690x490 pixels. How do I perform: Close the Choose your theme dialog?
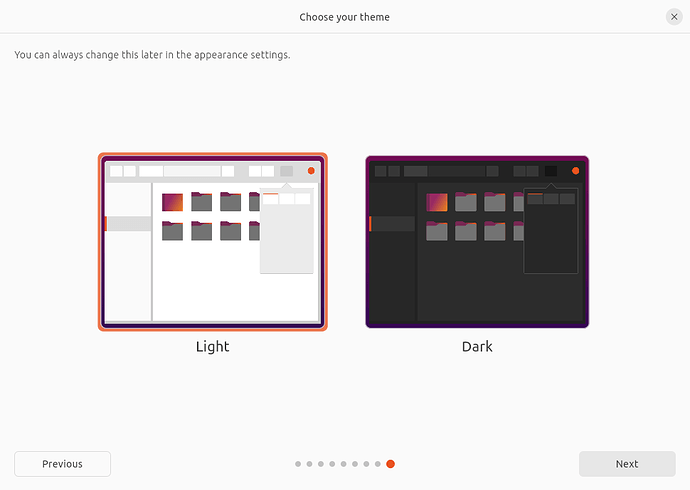674,17
